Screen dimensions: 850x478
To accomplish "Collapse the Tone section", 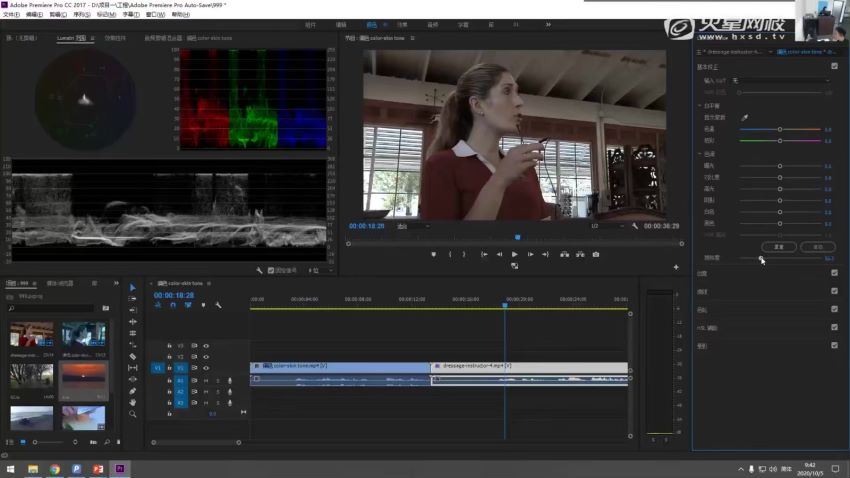I will tap(700, 154).
